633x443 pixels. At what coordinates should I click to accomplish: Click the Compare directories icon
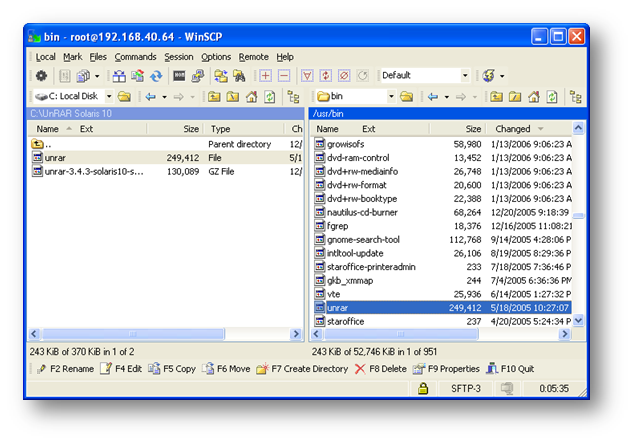[119, 76]
